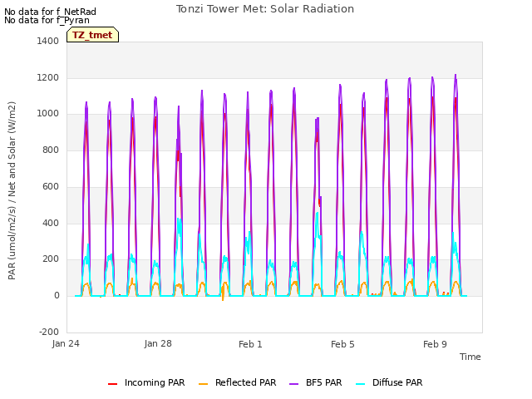This screenshot has height=399, width=532.
Task: Click the 800 y-axis tick label
Action: click(51, 150)
